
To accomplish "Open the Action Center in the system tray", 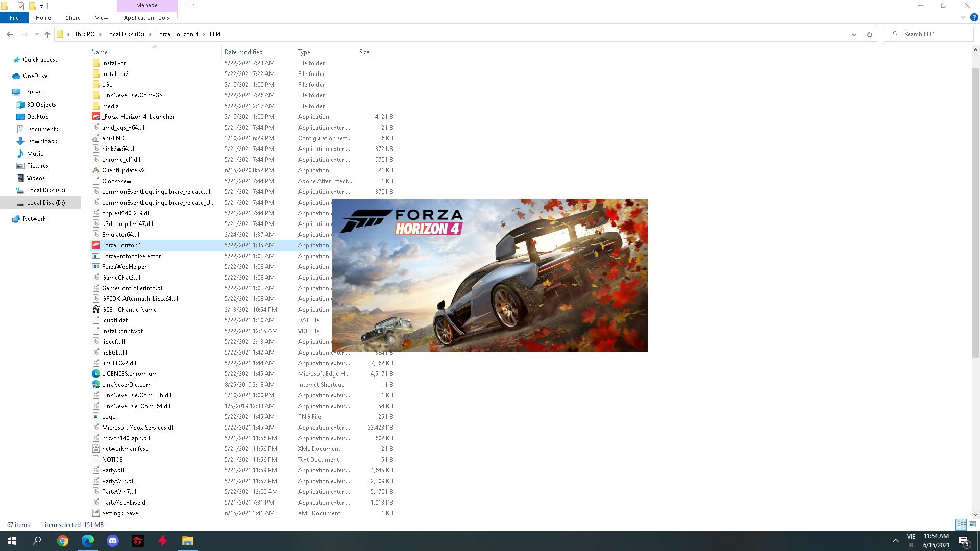I will (964, 541).
